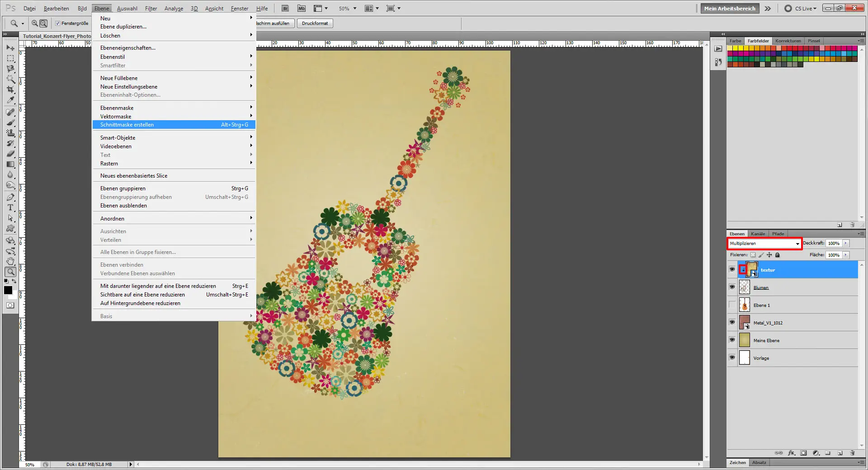This screenshot has width=868, height=470.
Task: Toggle the Fenstergröße checkbox
Action: click(x=57, y=23)
